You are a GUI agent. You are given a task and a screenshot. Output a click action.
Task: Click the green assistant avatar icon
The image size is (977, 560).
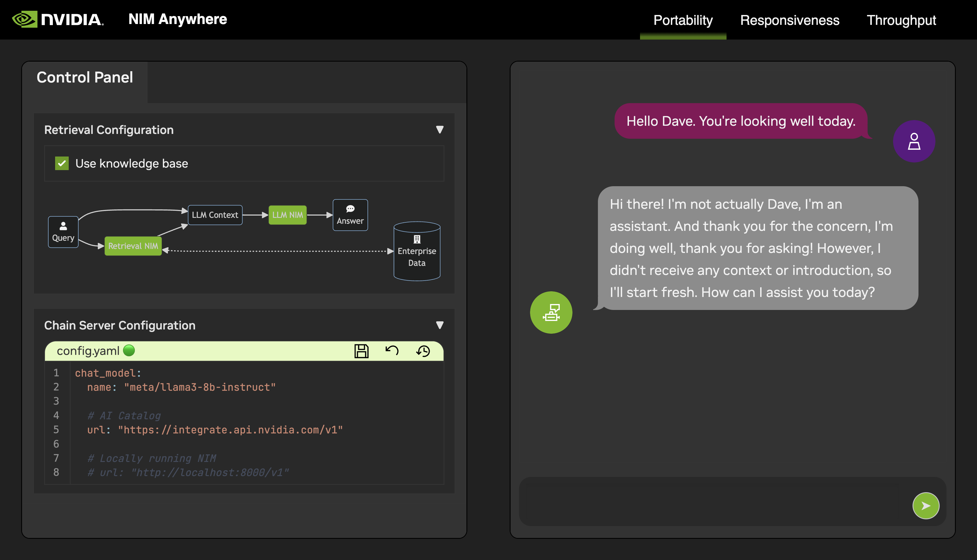(551, 312)
